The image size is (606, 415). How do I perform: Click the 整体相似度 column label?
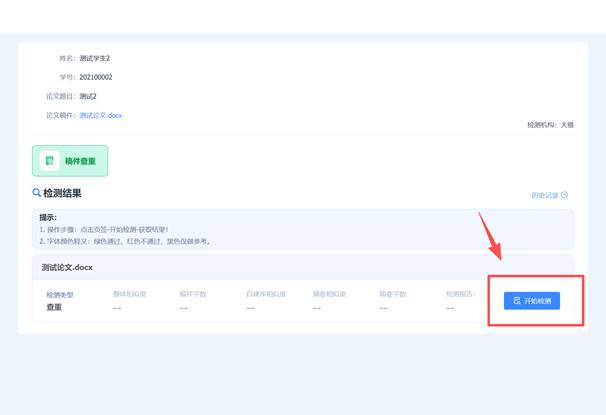[130, 294]
